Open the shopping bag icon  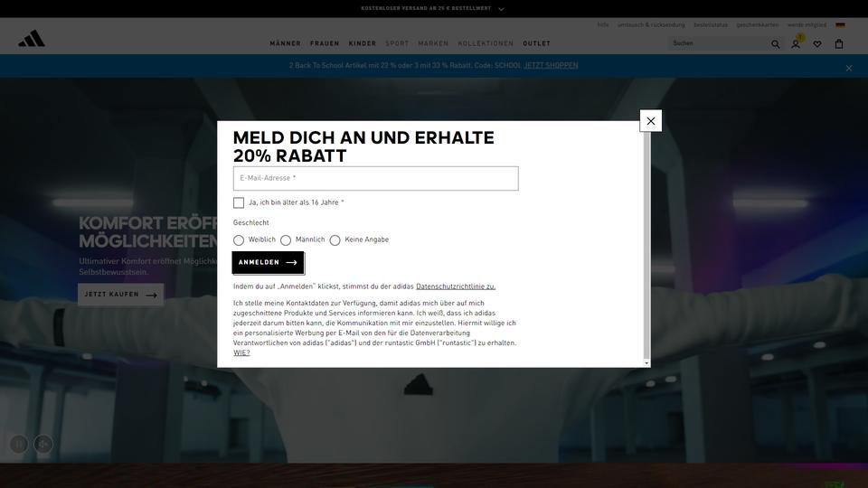[839, 43]
